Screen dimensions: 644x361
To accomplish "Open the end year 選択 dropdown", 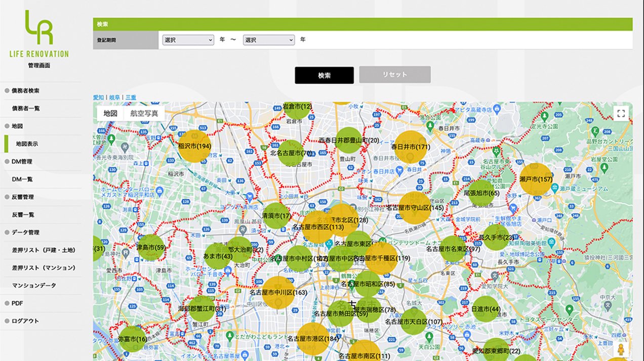I will click(268, 40).
